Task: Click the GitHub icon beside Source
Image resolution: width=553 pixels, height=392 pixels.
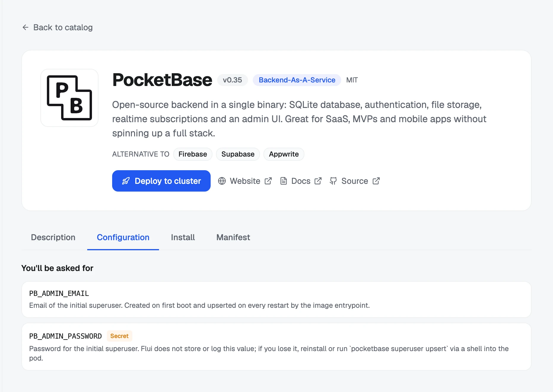Action: 333,181
